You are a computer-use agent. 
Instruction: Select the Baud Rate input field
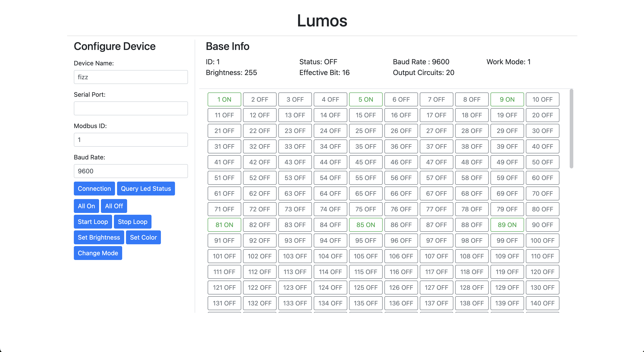[132, 171]
